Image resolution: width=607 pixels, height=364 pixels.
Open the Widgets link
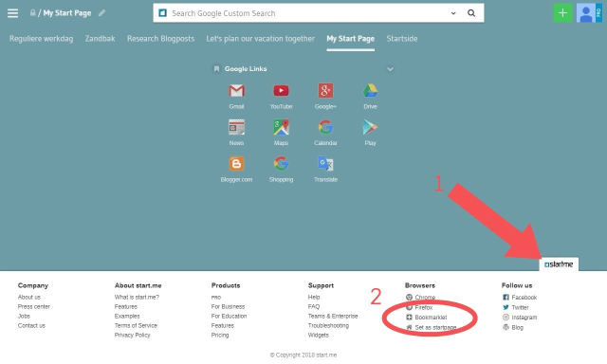[319, 335]
